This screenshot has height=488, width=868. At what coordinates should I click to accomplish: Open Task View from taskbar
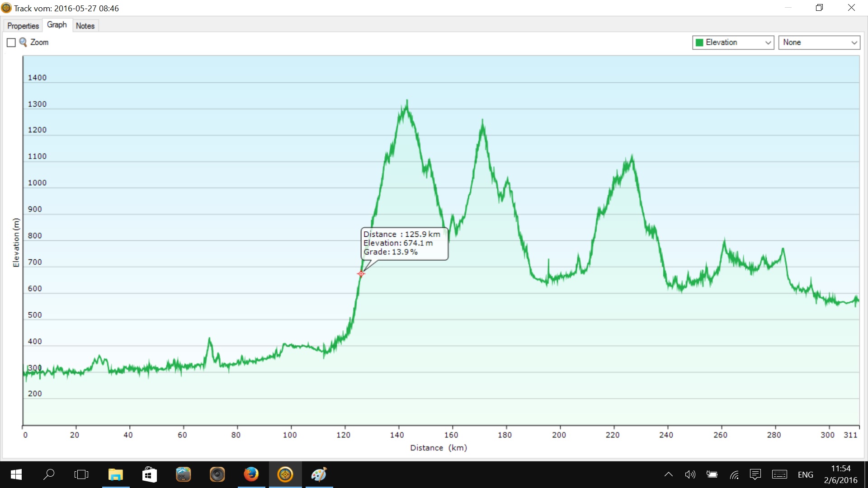point(81,474)
